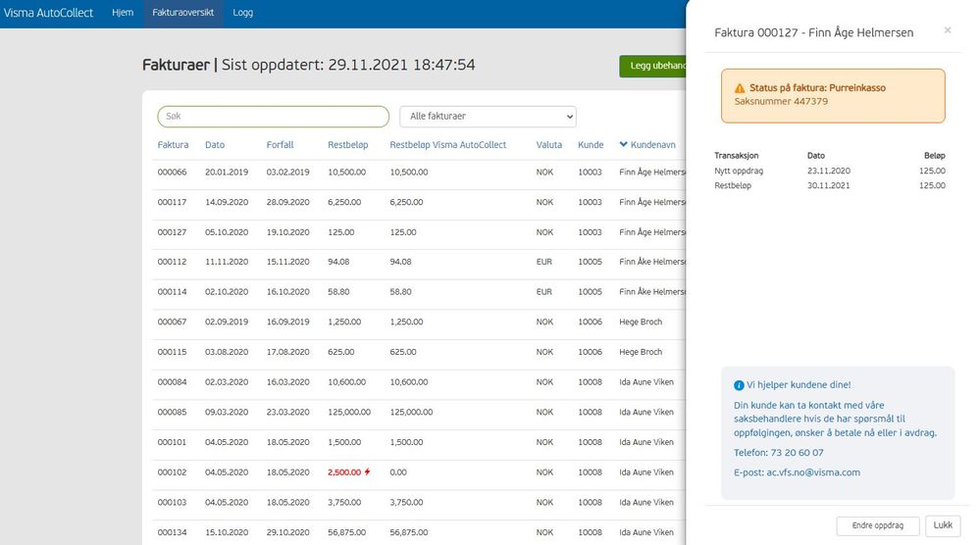Sort table by Forfall column
The height and width of the screenshot is (545, 980).
point(280,145)
